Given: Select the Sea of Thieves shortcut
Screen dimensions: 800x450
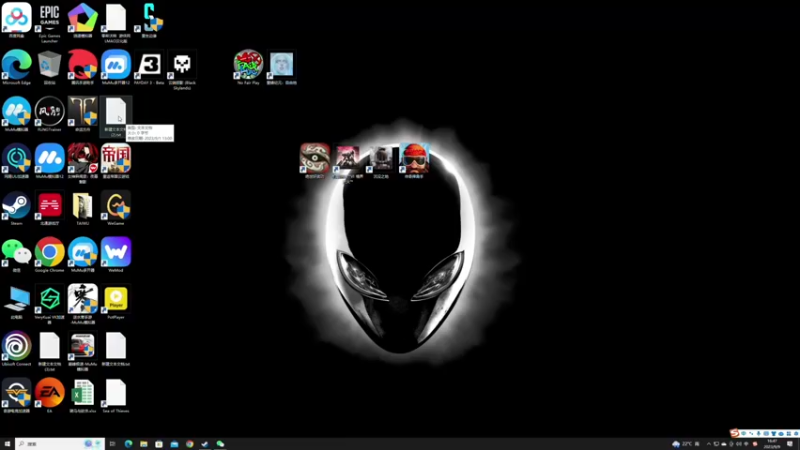Looking at the screenshot, I should [116, 395].
